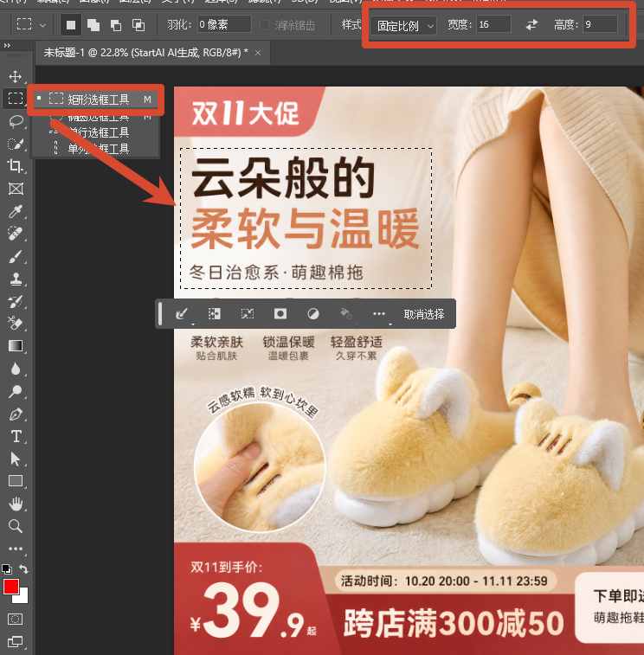The image size is (644, 655).
Task: Swap foreground and background colors
Action: (x=24, y=569)
